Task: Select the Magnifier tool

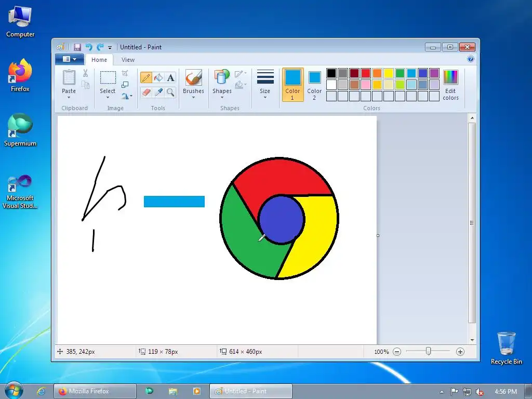Action: click(x=170, y=92)
